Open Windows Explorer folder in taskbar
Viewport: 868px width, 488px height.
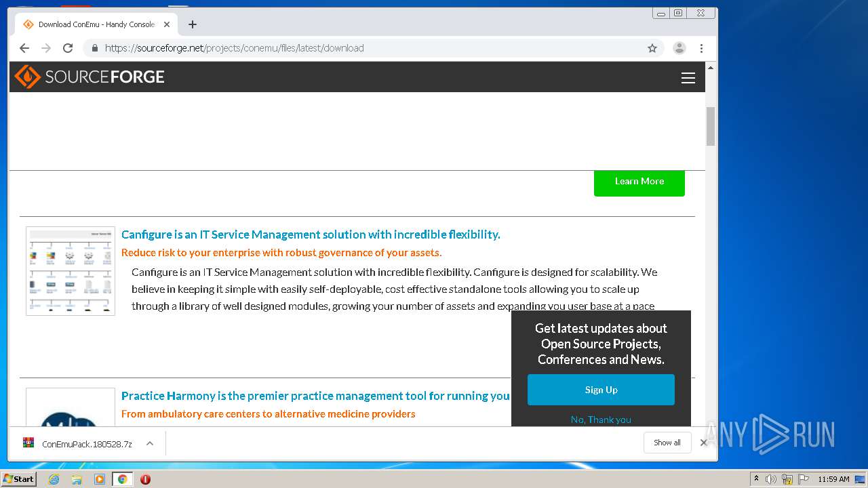[77, 479]
